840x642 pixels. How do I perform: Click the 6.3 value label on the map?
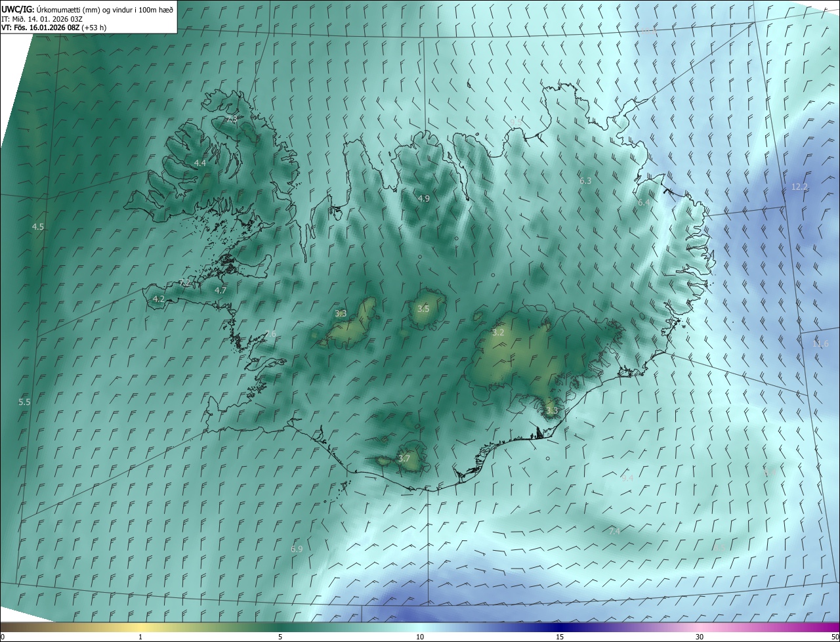(x=585, y=181)
